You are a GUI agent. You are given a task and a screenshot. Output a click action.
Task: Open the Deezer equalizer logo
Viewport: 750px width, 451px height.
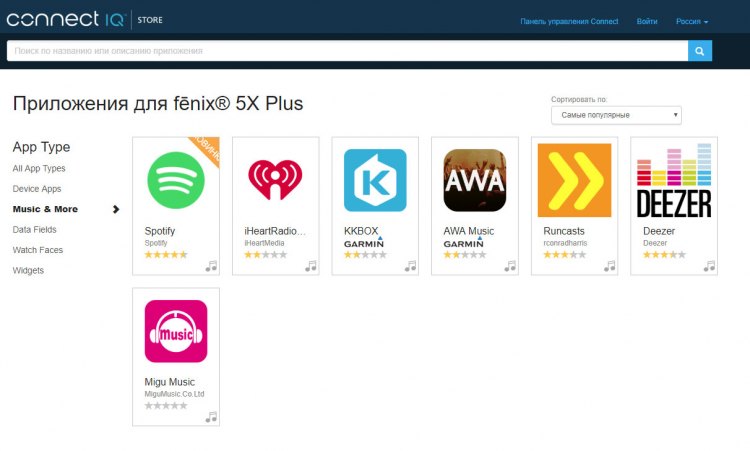(674, 180)
